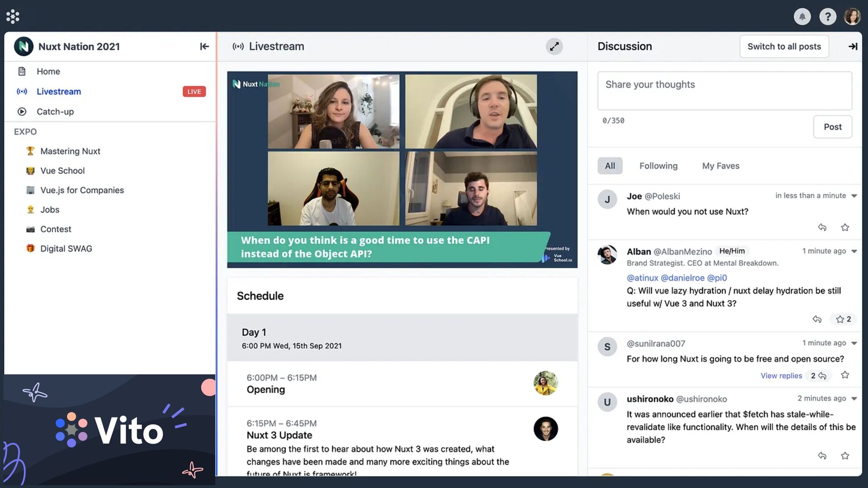This screenshot has width=868, height=488.
Task: Click the @danielroe mention link
Action: point(683,278)
